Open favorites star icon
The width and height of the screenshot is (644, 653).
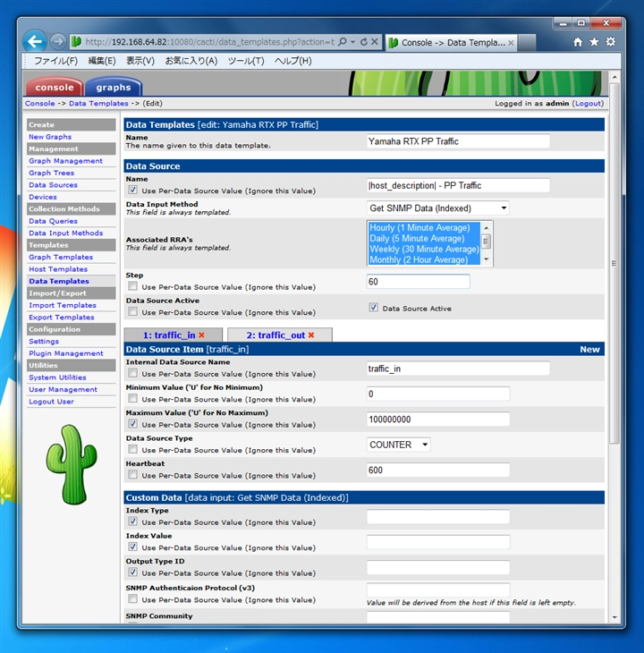tap(594, 42)
